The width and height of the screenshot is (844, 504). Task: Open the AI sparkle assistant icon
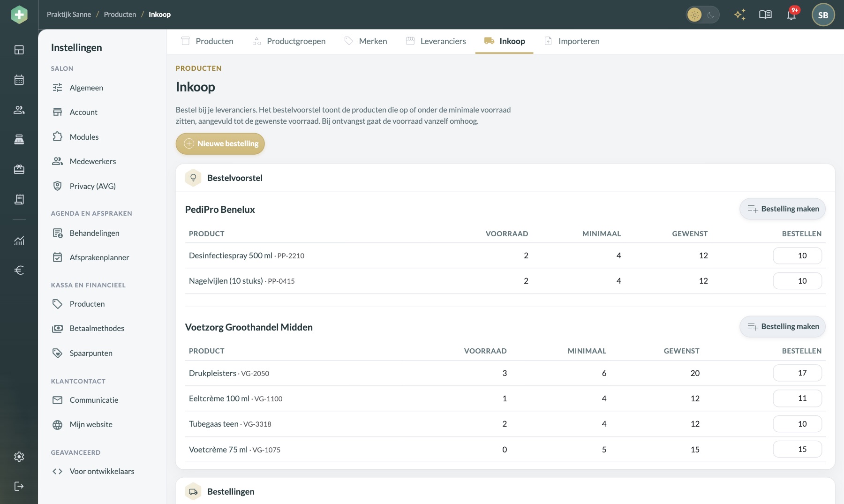(740, 15)
